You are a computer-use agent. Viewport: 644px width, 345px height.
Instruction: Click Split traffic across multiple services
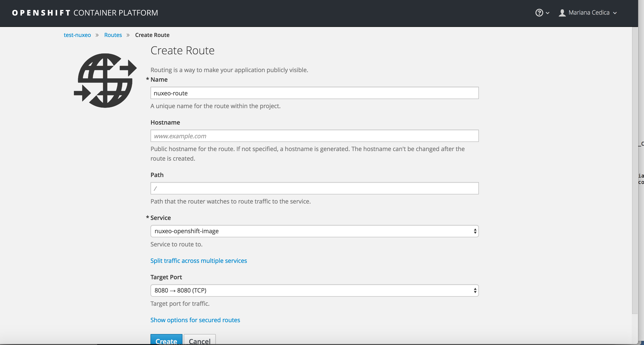[x=198, y=261]
